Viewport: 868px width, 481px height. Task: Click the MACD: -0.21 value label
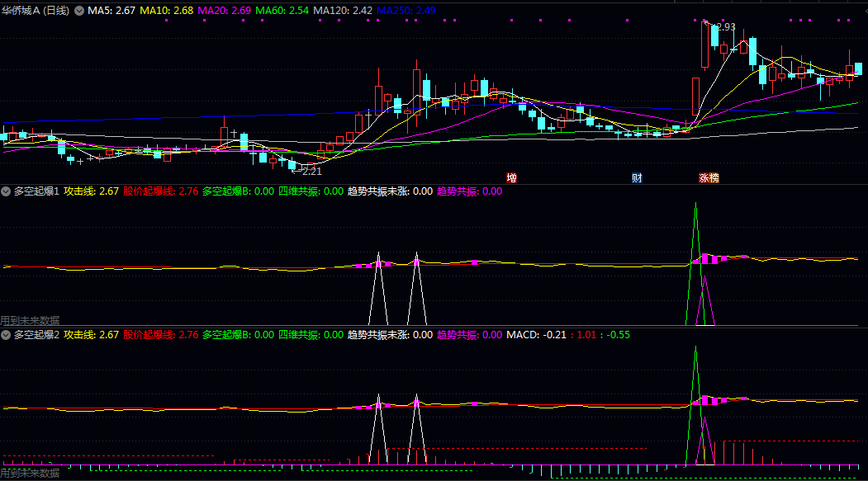(x=537, y=335)
